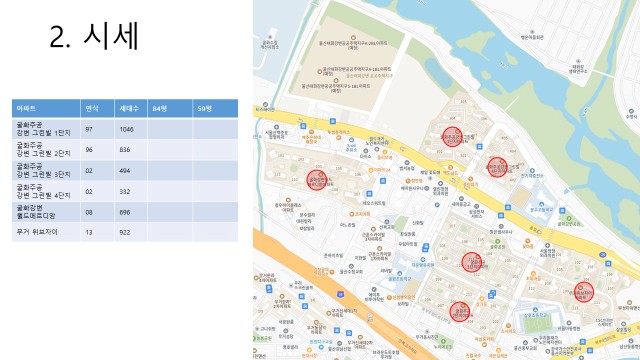
Task: Click the 84형 column header
Action: (x=170, y=109)
